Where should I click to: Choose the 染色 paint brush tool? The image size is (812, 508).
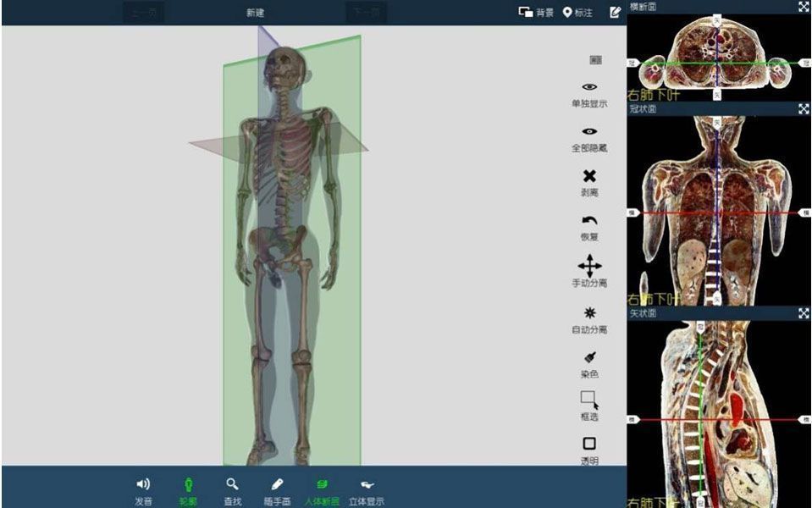[x=589, y=358]
